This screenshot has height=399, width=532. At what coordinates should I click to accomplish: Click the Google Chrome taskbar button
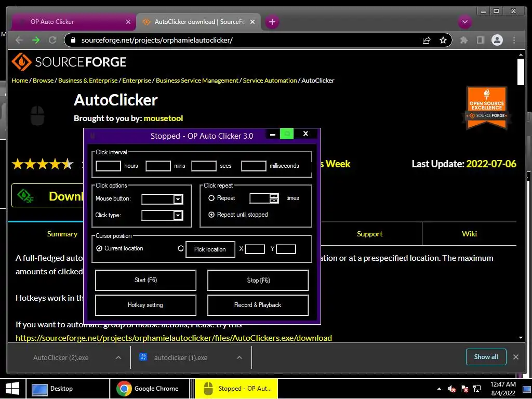(150, 389)
